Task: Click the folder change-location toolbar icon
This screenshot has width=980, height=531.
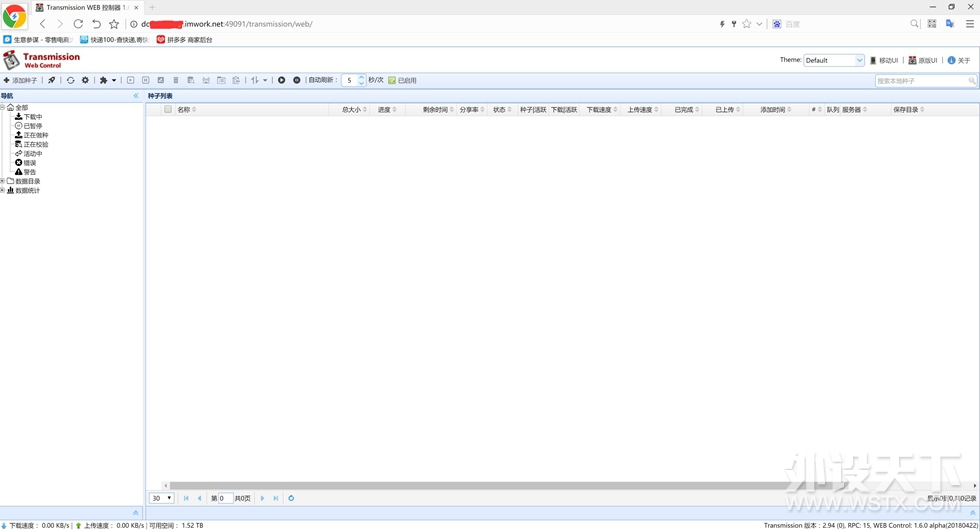Action: [x=221, y=81]
